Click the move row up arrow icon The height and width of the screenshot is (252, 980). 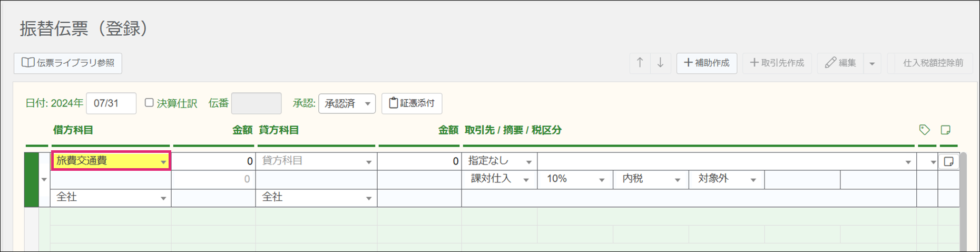click(x=640, y=63)
